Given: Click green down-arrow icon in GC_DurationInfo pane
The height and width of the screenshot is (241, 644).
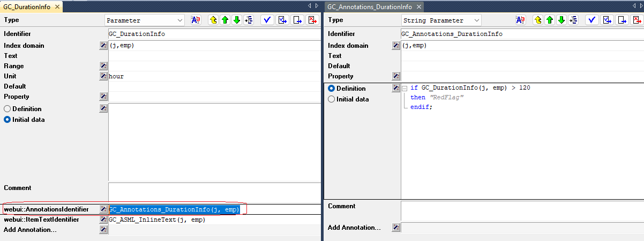Looking at the screenshot, I should click(236, 20).
